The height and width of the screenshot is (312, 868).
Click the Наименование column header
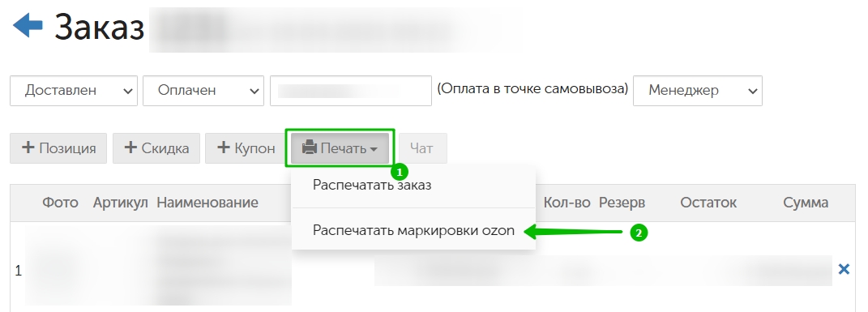[207, 203]
